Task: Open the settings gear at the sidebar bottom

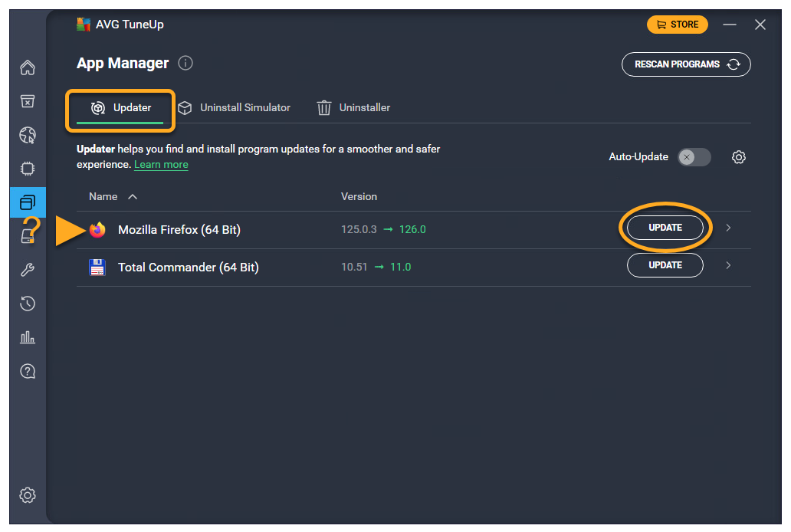Action: [x=28, y=494]
